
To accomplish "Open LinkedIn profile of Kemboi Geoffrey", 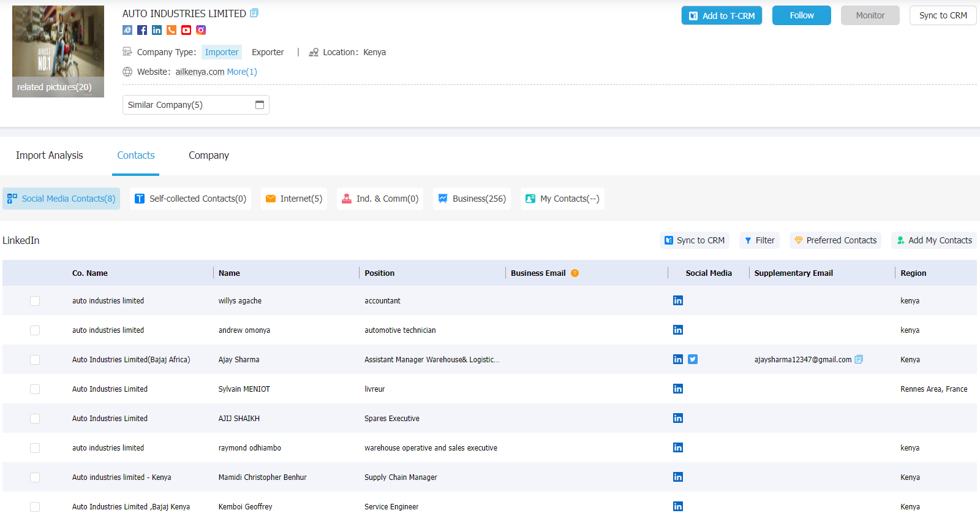I will (678, 506).
